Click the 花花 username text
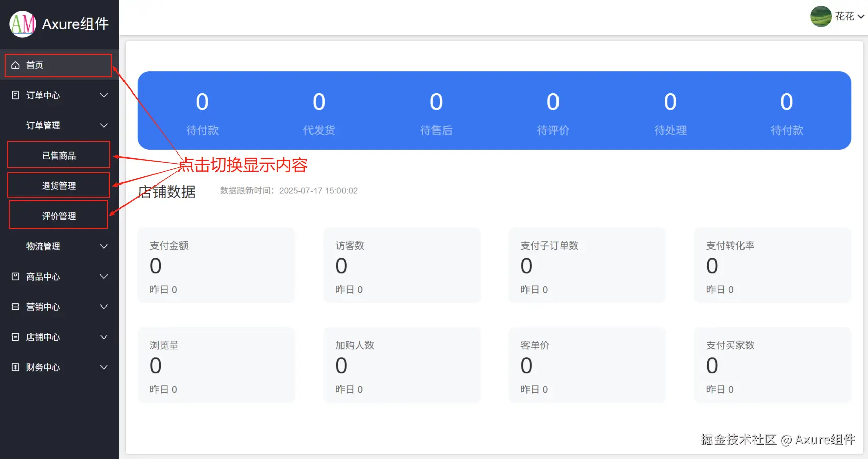The height and width of the screenshot is (459, 868). click(x=845, y=16)
